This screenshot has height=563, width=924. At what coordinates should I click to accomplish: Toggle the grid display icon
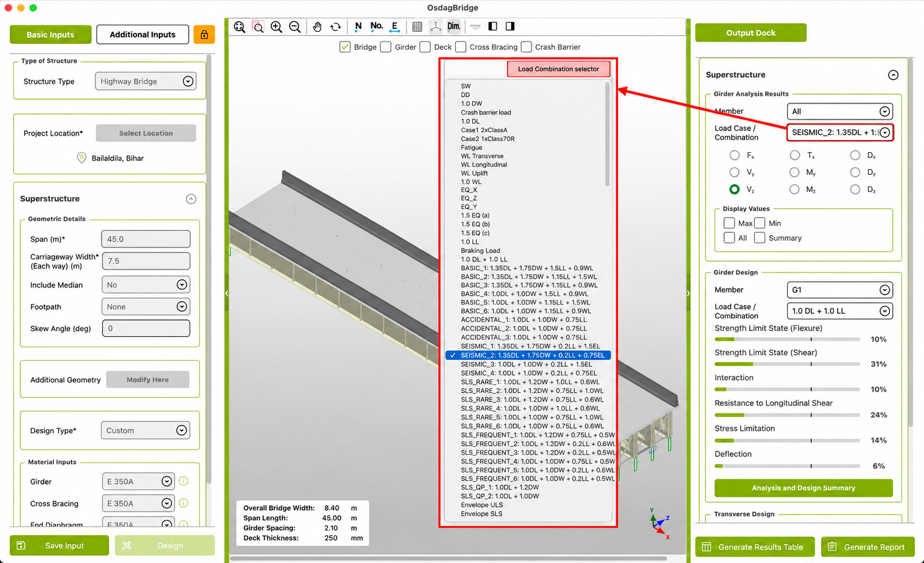click(417, 26)
